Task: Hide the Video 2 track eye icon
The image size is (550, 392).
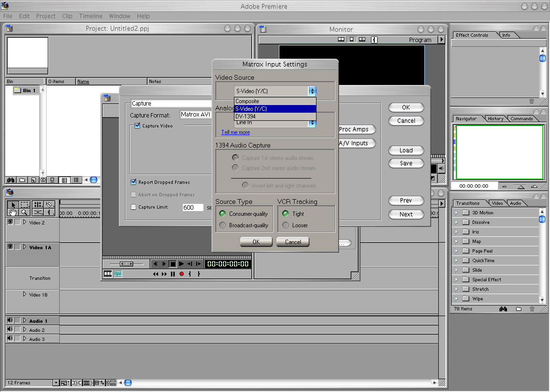Action: click(10, 222)
